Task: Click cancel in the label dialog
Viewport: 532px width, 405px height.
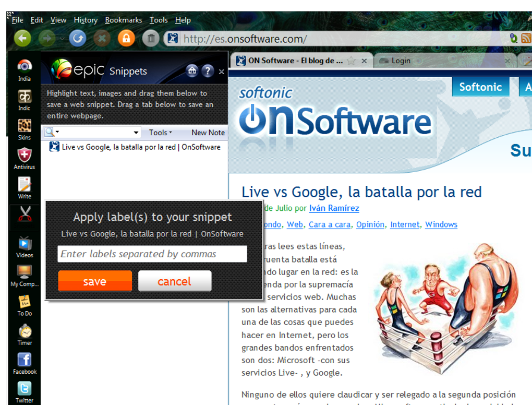Action: [x=175, y=281]
